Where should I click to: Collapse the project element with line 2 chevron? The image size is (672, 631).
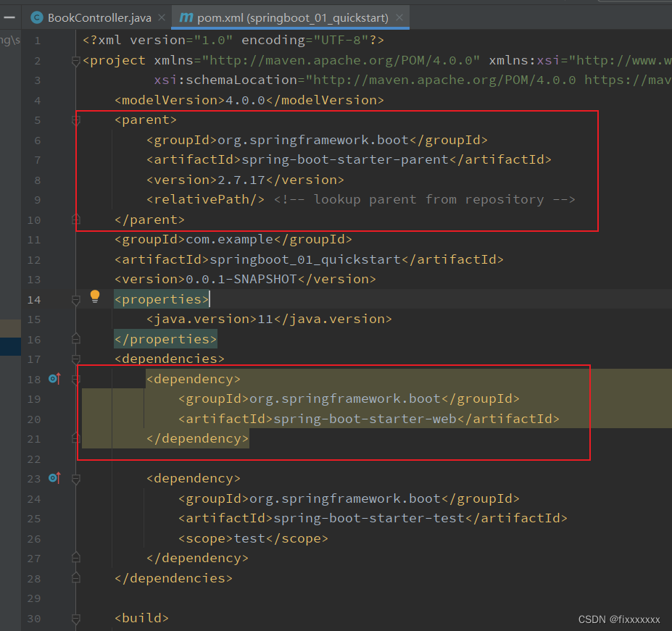[x=75, y=61]
